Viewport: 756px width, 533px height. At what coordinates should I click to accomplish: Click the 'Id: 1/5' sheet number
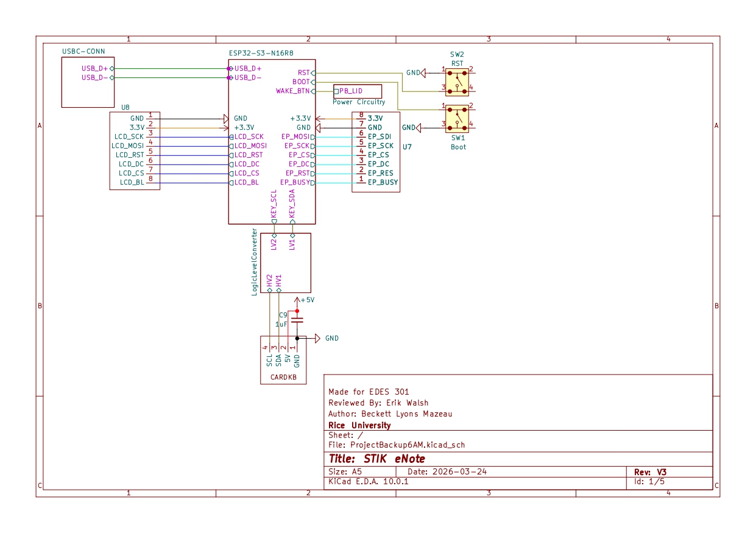pyautogui.click(x=649, y=481)
